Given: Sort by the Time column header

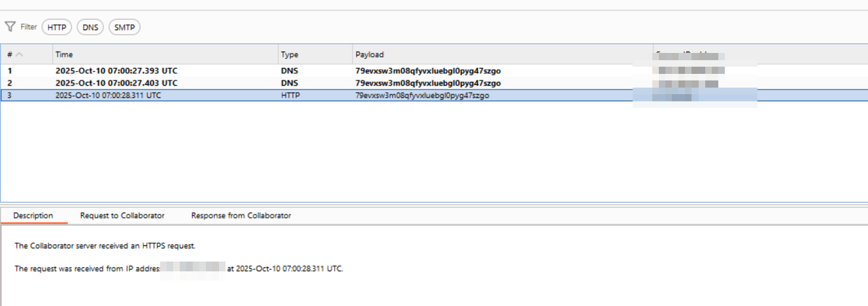Looking at the screenshot, I should pyautogui.click(x=165, y=54).
